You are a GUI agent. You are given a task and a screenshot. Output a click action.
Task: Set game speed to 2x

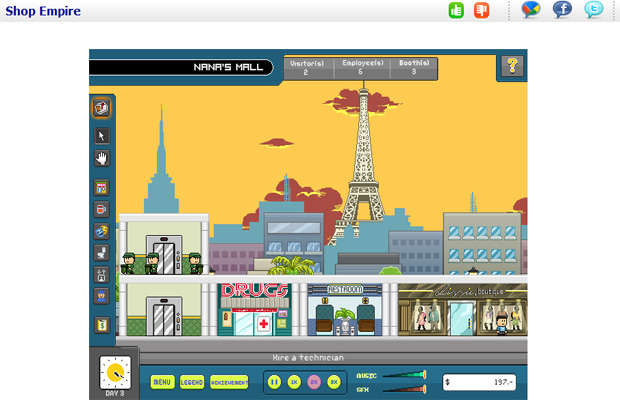(314, 382)
